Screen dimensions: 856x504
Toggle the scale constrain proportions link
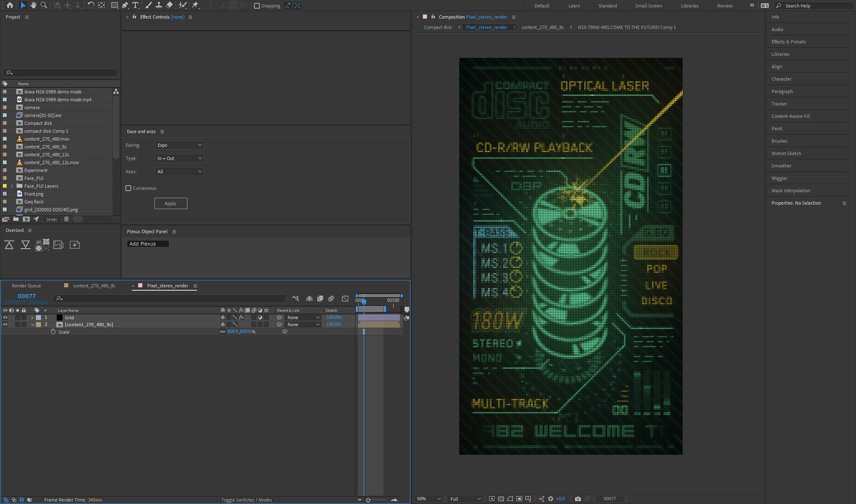(x=222, y=332)
